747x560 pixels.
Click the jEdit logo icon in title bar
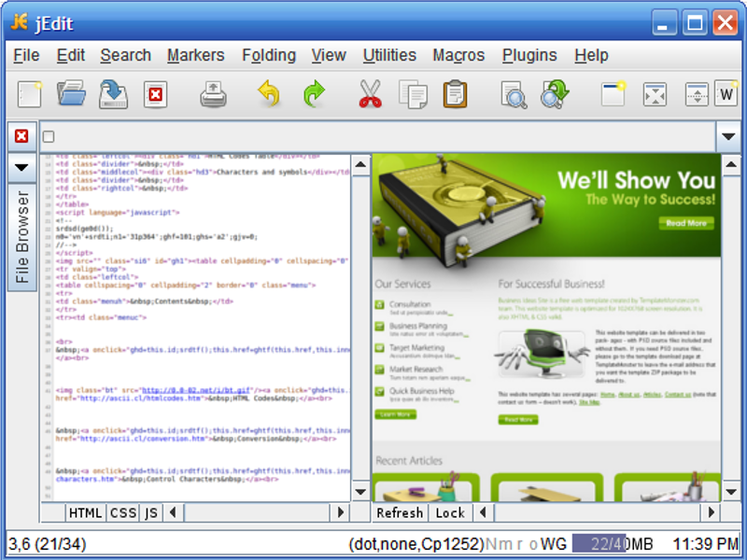(x=19, y=21)
